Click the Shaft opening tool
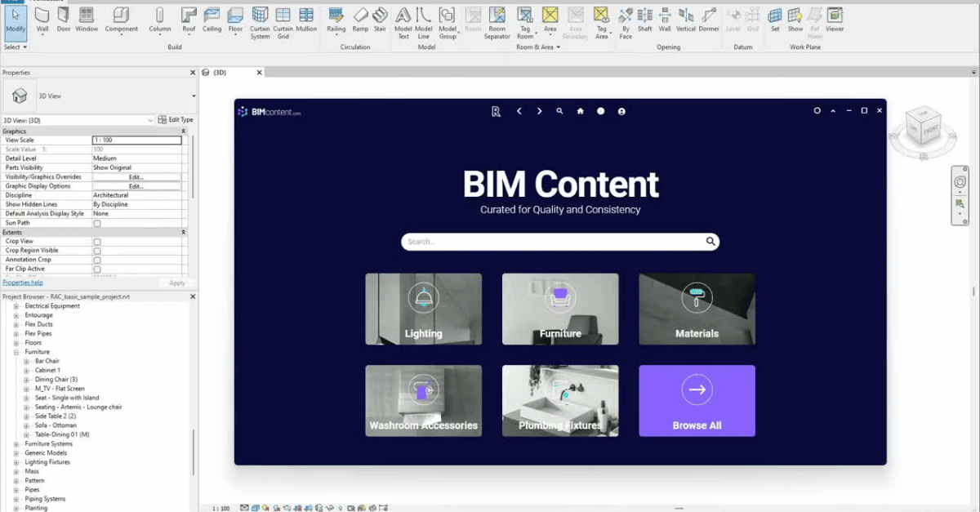The width and height of the screenshot is (980, 512). click(x=645, y=20)
